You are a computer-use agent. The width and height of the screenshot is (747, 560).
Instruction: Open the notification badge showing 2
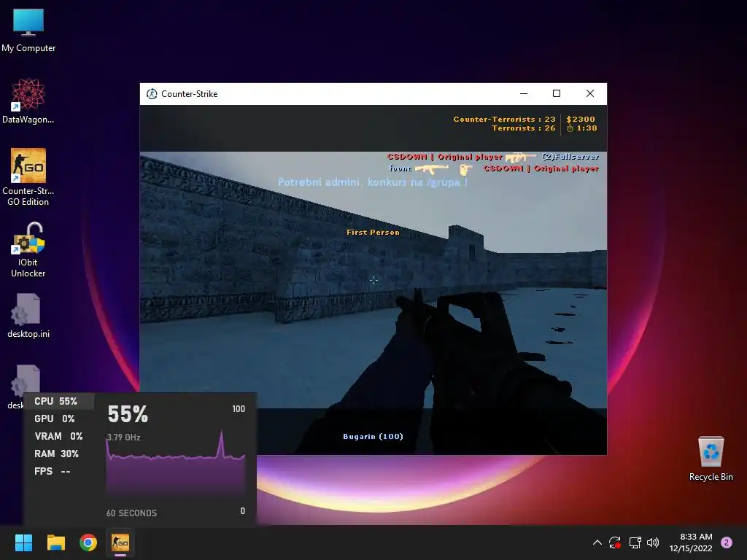[x=727, y=542]
